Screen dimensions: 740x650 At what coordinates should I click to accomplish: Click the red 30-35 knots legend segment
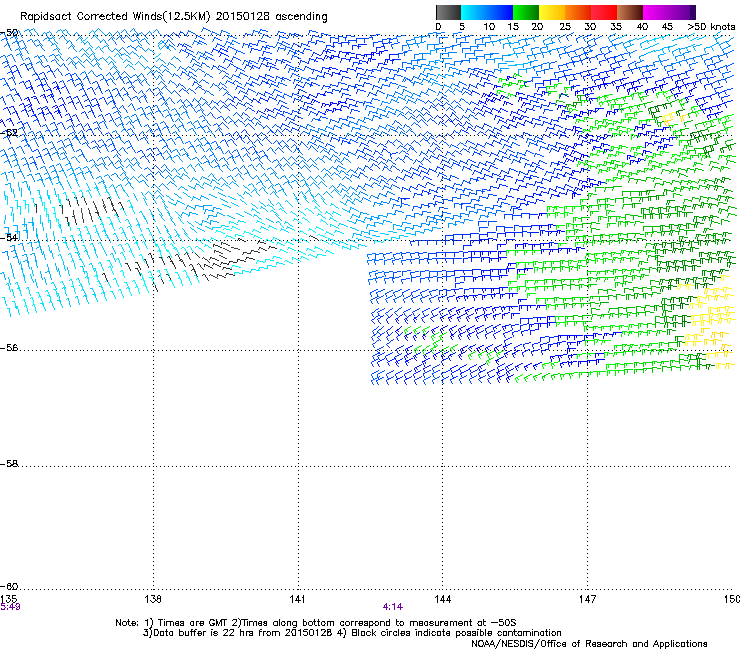604,12
